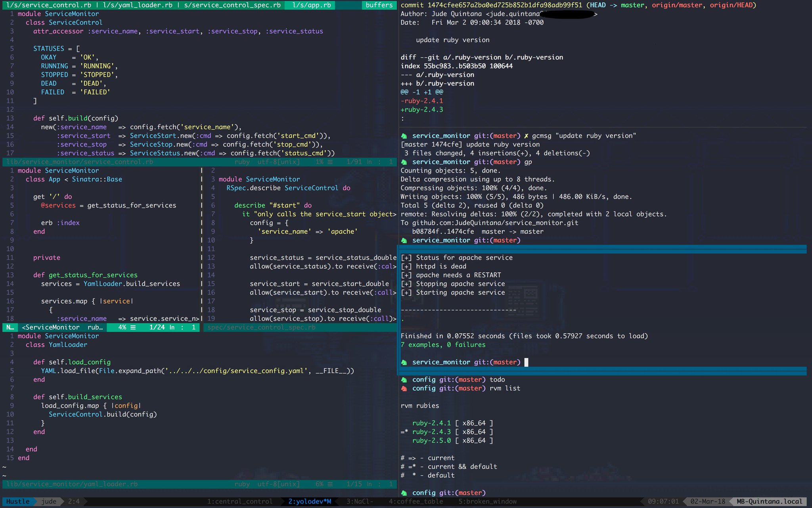Image resolution: width=812 pixels, height=508 pixels.
Task: Click the buffers label in the tabline
Action: point(379,5)
